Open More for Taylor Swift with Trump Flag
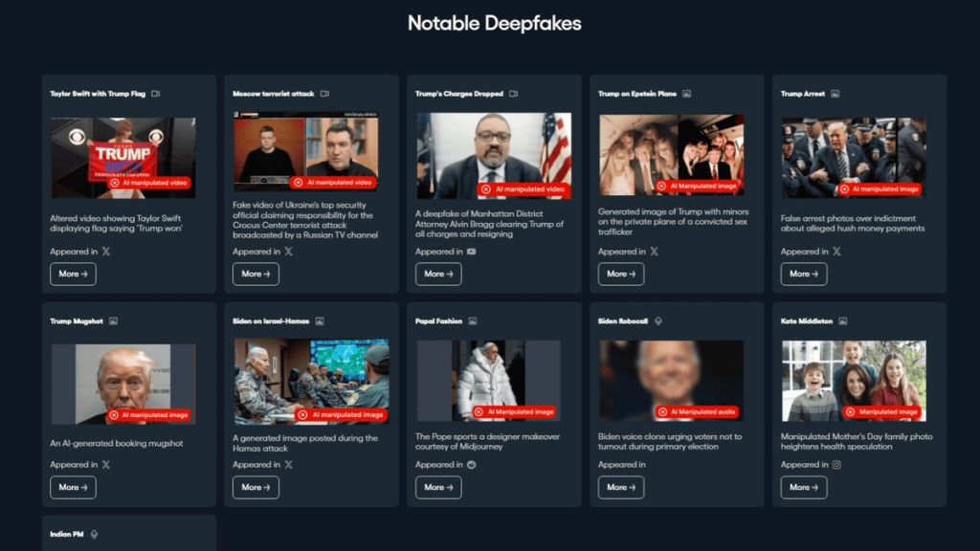The image size is (980, 551). 73,274
